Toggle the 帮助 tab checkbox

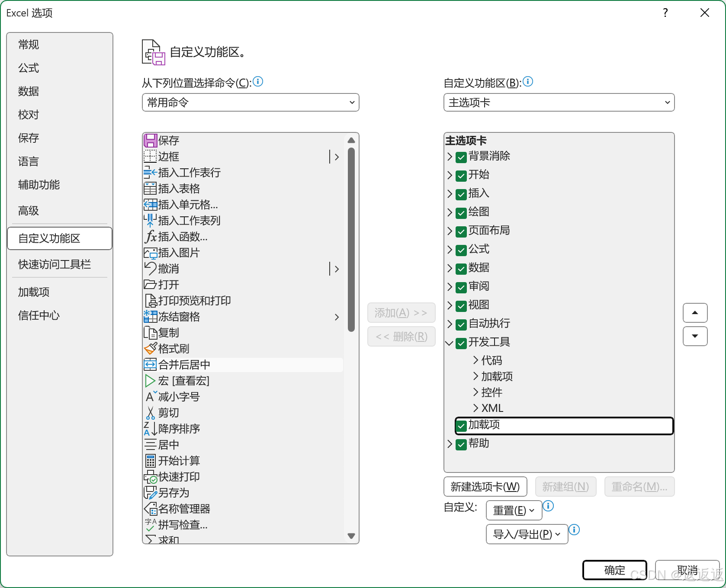point(461,444)
